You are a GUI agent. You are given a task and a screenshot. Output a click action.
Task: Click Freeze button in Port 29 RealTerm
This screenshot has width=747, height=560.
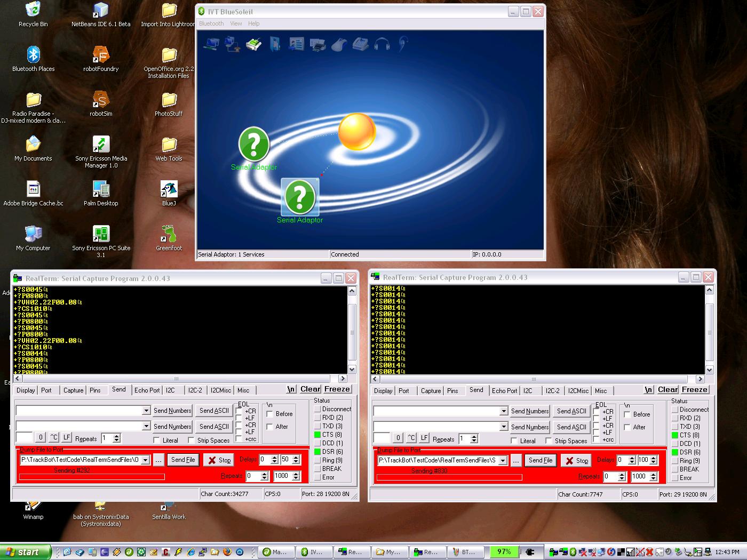(x=694, y=390)
